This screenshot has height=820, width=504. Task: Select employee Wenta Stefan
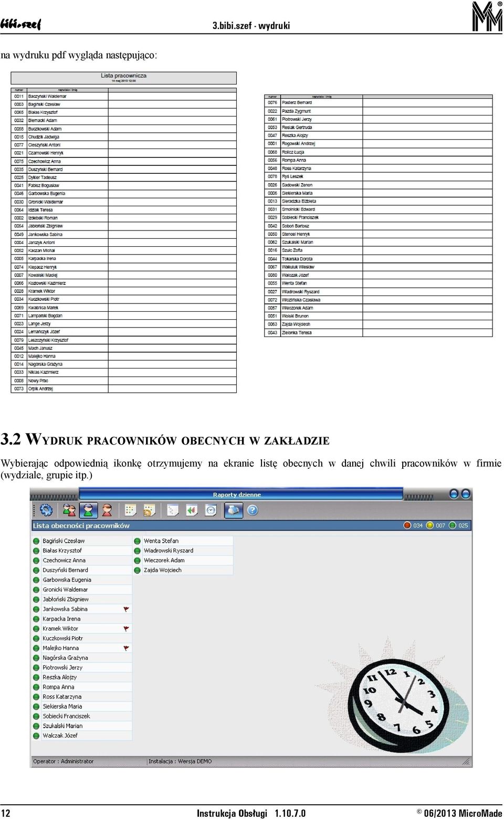pyautogui.click(x=161, y=541)
